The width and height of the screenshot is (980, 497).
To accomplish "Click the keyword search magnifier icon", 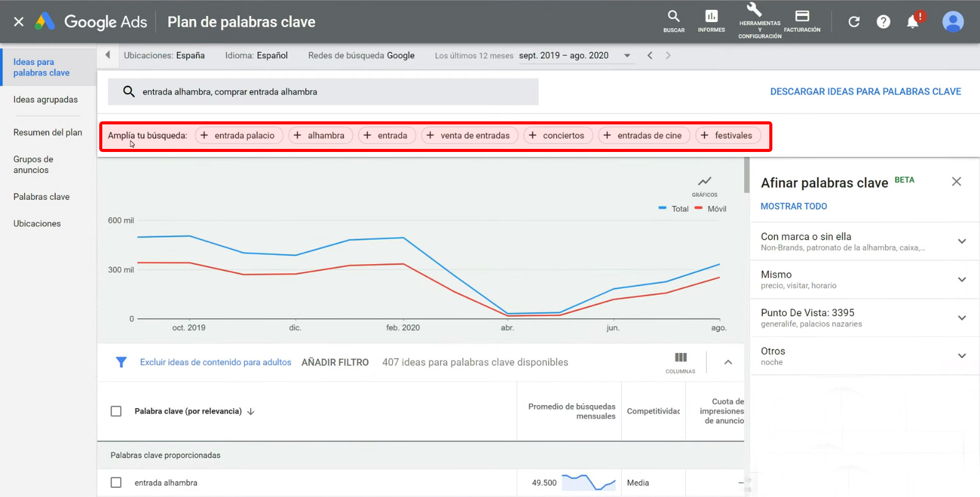I will pyautogui.click(x=129, y=92).
